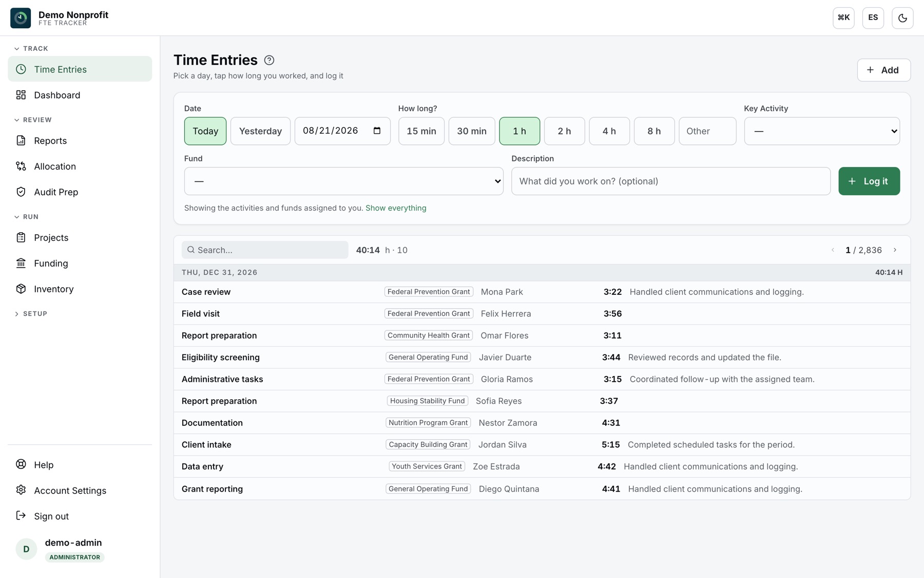
Task: Click the Help lifebuoy icon
Action: click(21, 464)
